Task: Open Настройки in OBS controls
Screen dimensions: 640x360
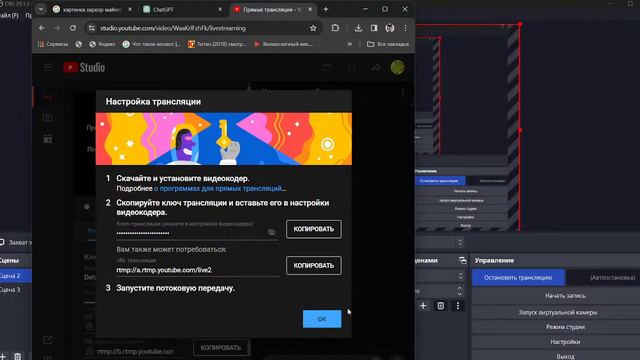Action: pyautogui.click(x=565, y=342)
